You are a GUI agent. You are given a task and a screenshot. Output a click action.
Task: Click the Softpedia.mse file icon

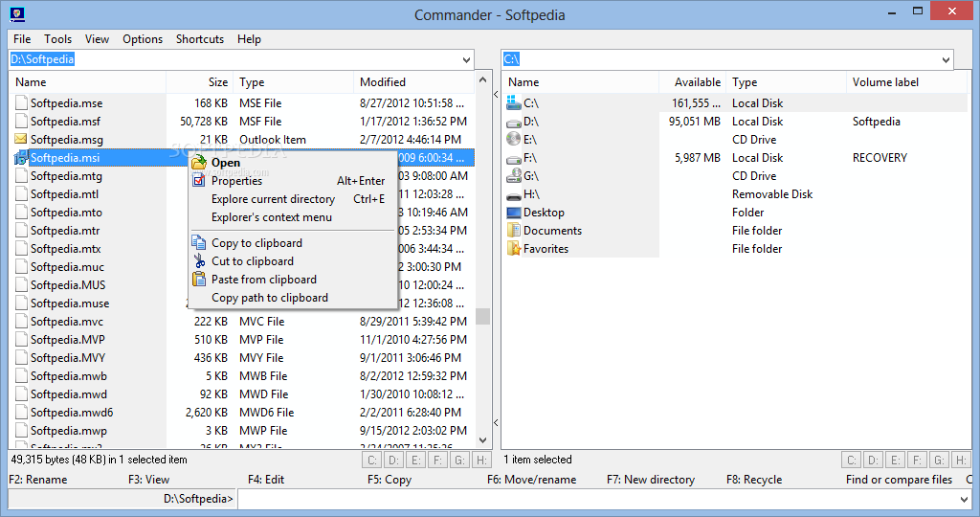(x=21, y=102)
